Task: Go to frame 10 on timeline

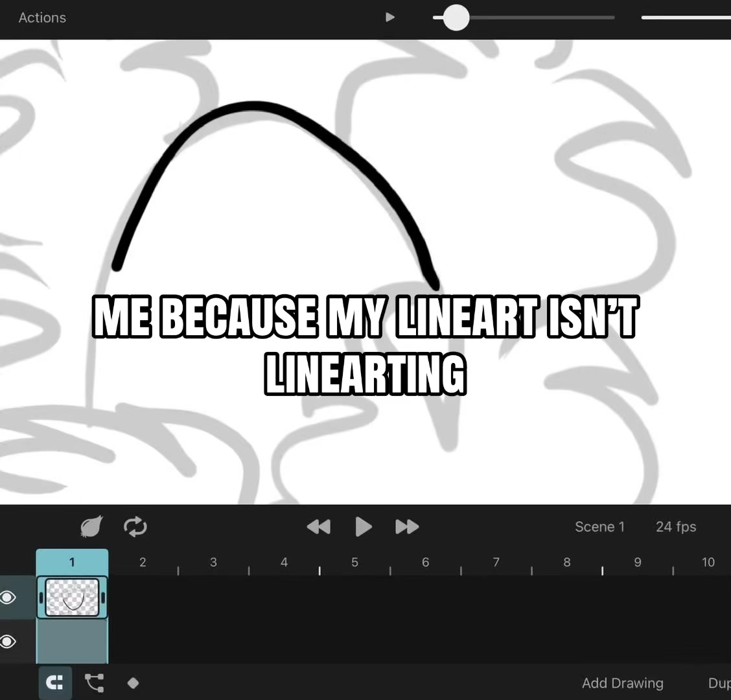Action: click(708, 563)
